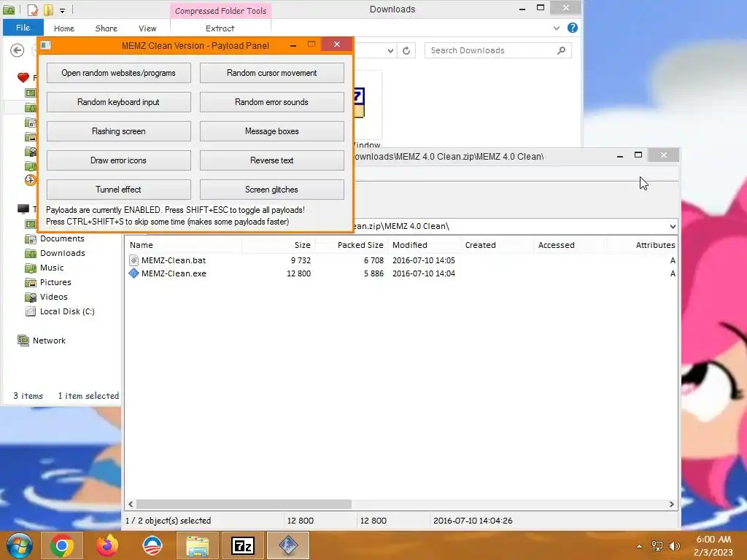Open File Explorer from the taskbar
The height and width of the screenshot is (560, 747).
coord(197,545)
